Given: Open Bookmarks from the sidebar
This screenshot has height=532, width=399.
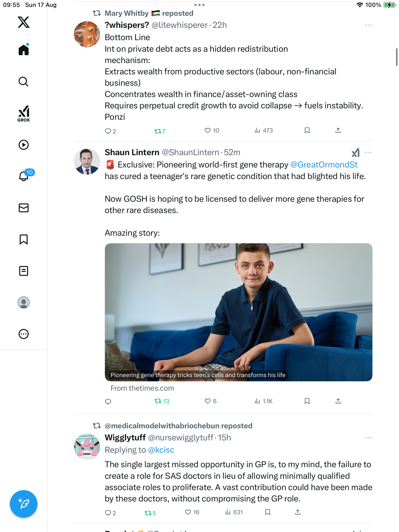Looking at the screenshot, I should point(24,239).
